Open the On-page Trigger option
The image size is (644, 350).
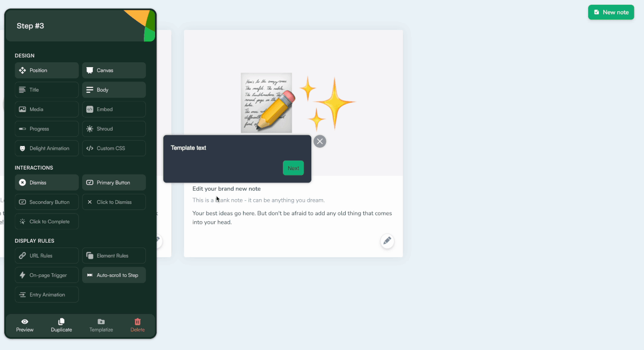pos(47,275)
